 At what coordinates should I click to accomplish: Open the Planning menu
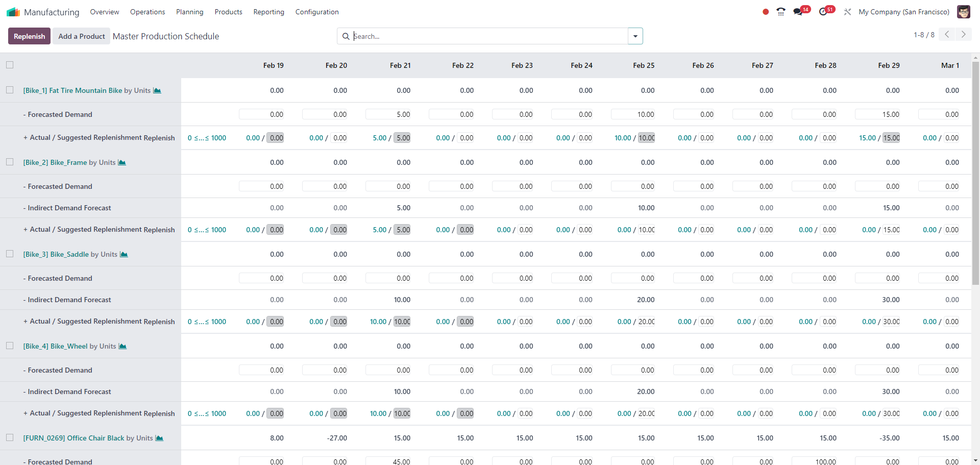tap(190, 12)
